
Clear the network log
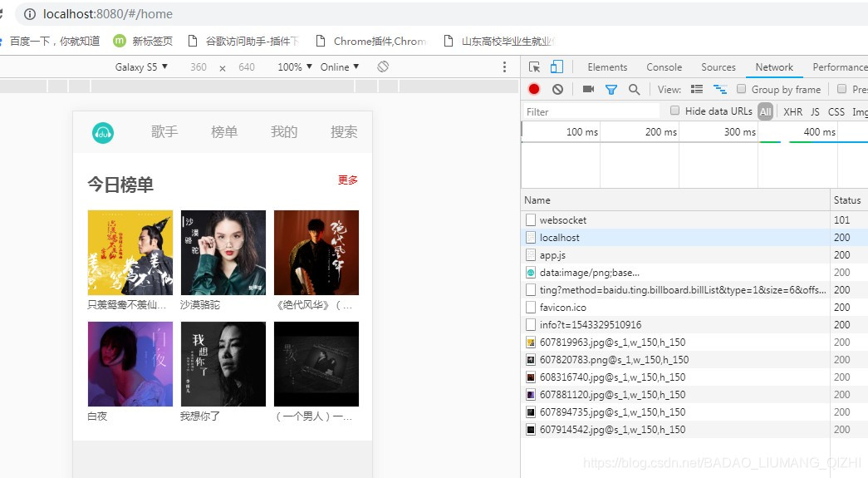pyautogui.click(x=557, y=89)
